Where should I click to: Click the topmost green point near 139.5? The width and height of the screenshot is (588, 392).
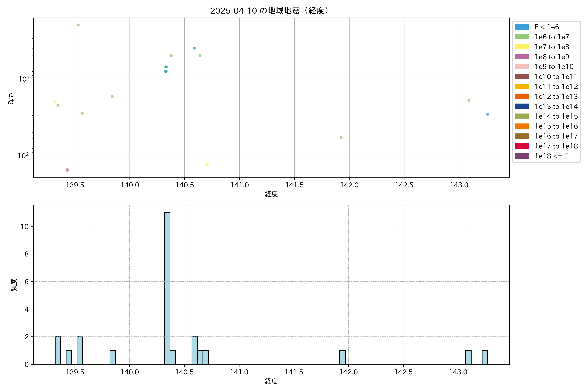tap(78, 25)
